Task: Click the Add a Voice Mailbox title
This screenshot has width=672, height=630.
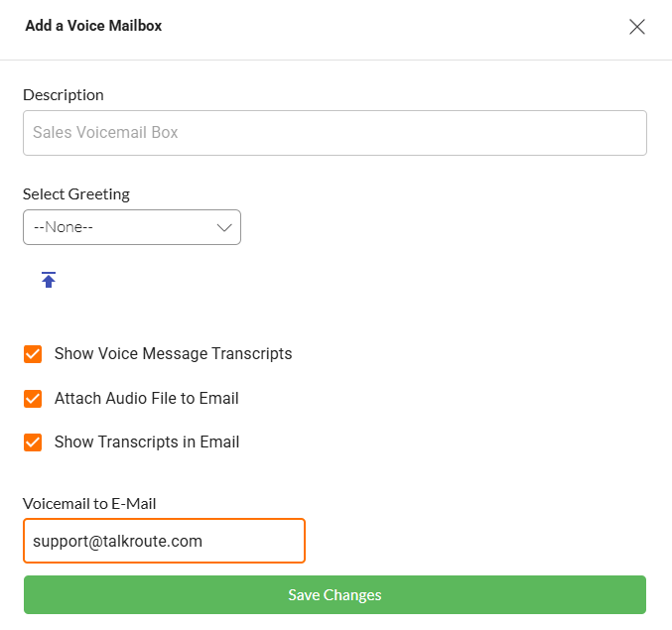Action: [x=93, y=26]
